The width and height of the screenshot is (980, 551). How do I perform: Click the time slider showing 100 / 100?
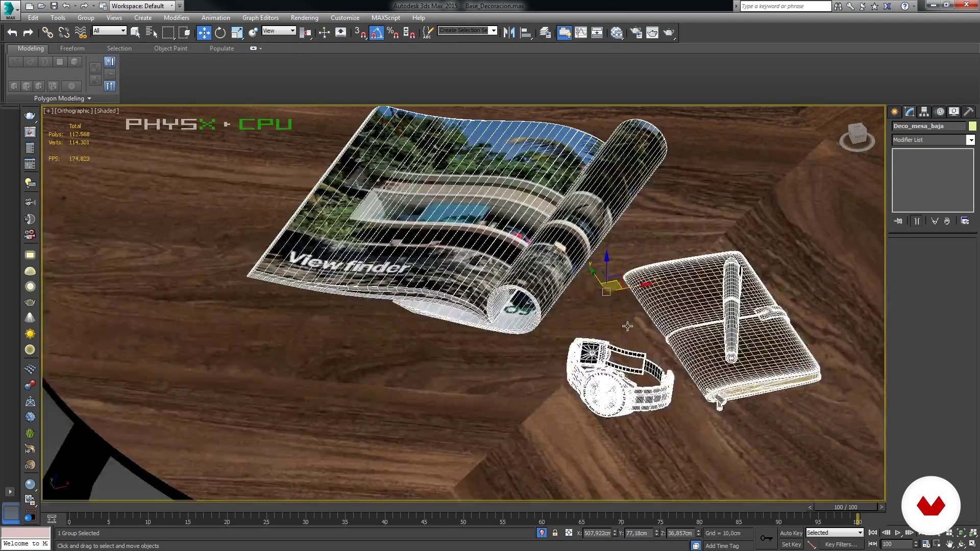point(846,507)
